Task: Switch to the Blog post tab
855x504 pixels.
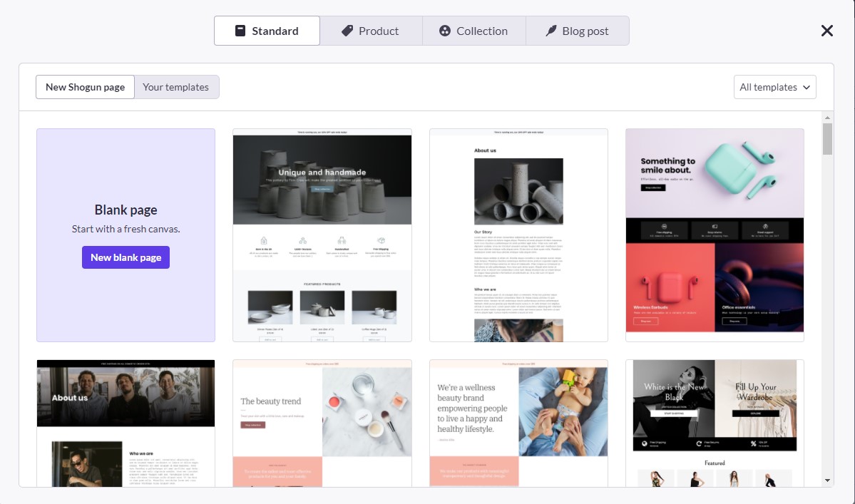Action: [x=578, y=31]
